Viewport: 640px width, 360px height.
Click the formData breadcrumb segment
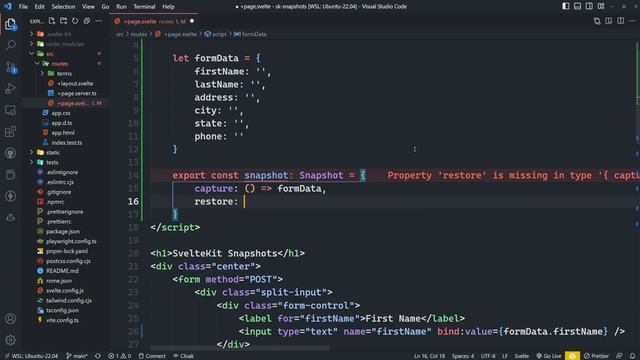(250, 34)
